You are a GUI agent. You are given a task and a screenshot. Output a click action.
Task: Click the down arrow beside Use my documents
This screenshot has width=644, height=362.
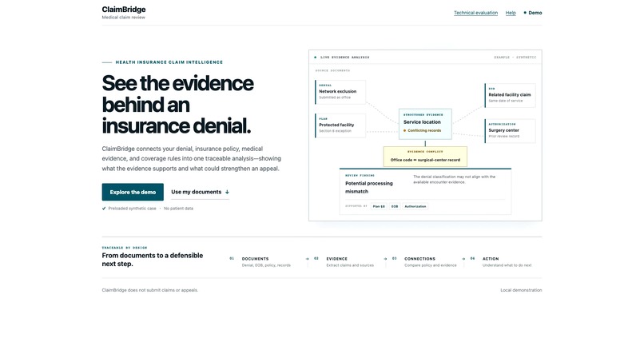click(x=227, y=192)
